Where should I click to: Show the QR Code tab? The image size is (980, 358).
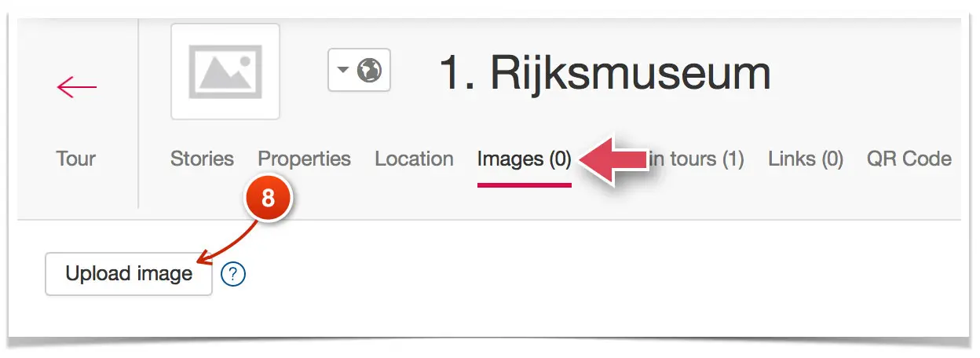click(x=909, y=159)
